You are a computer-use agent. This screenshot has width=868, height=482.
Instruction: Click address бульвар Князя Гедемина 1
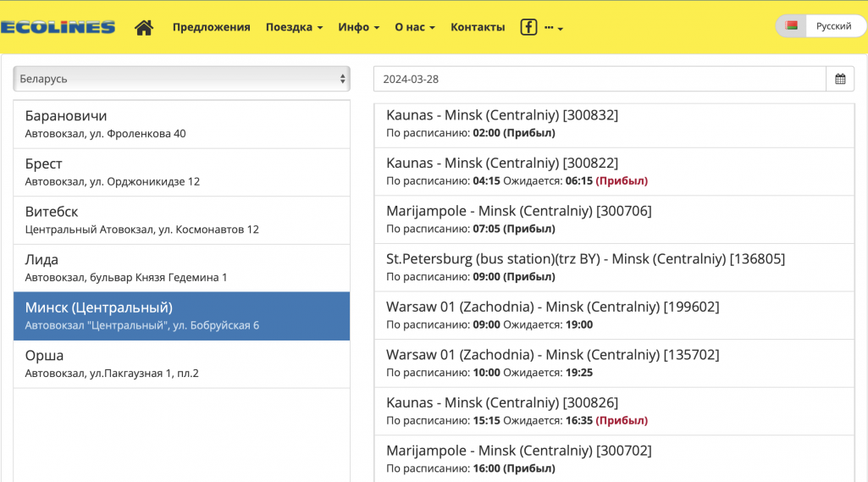158,278
